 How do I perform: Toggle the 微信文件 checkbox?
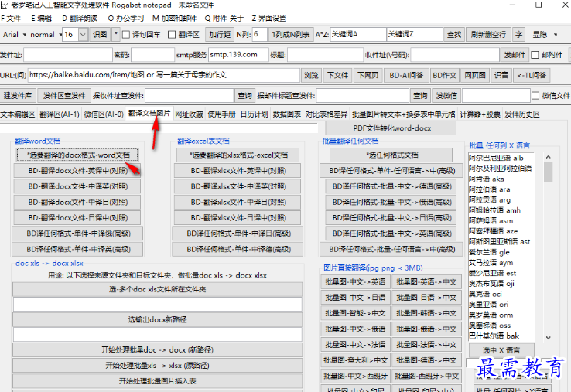pyautogui.click(x=535, y=96)
